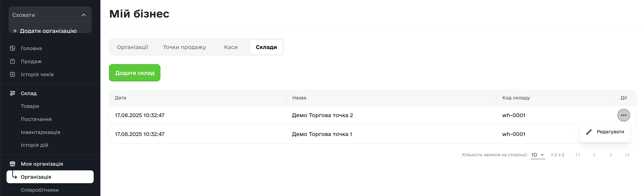Jump to the last page arrow

(x=627, y=155)
